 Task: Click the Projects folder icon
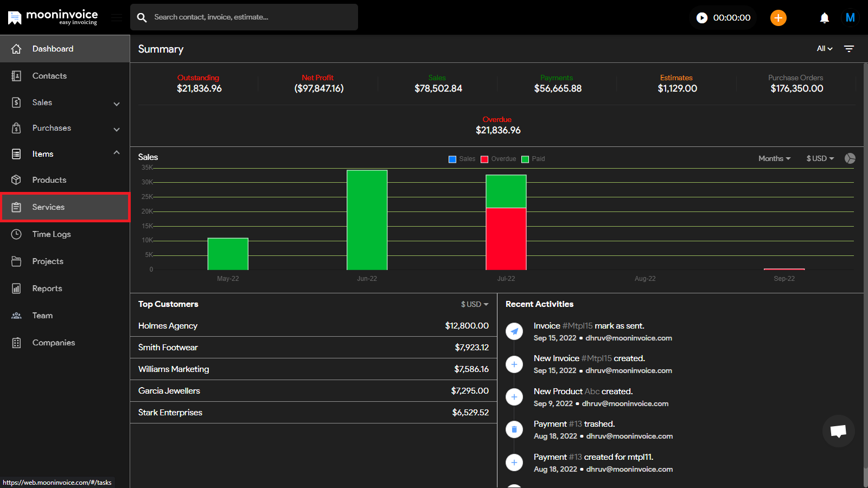pyautogui.click(x=16, y=261)
